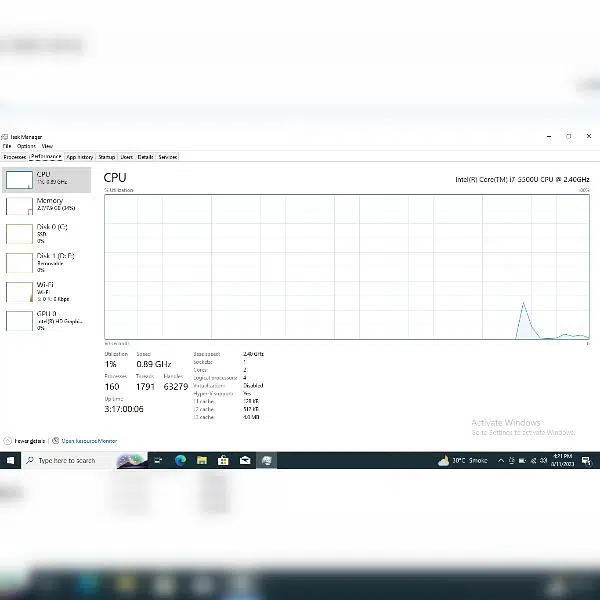
Task: Open Microsoft Edge from the taskbar
Action: [x=181, y=460]
